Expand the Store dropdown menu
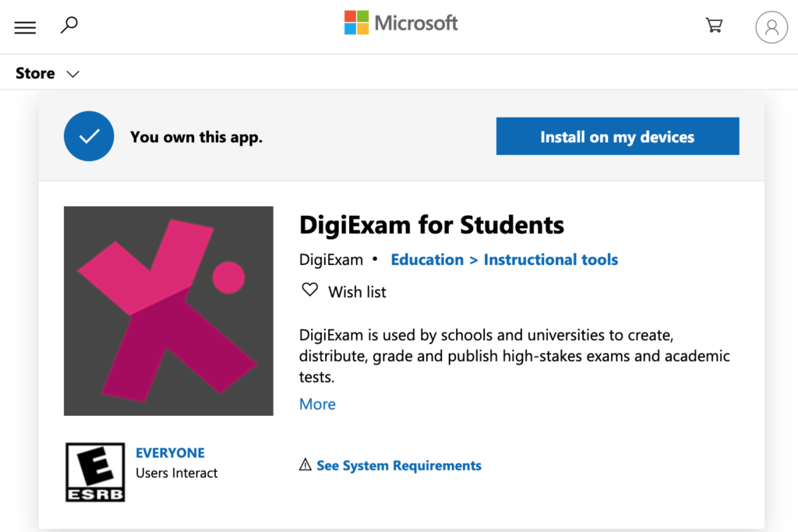798x532 pixels. pyautogui.click(x=48, y=73)
